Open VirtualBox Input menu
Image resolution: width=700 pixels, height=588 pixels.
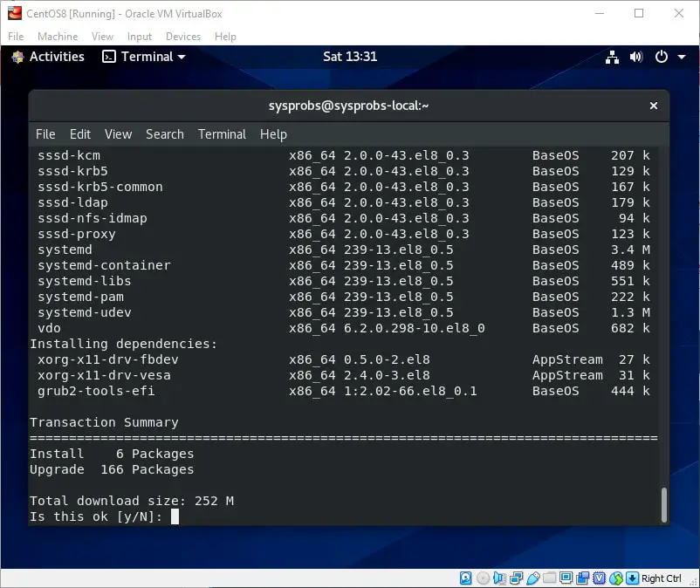(x=140, y=37)
